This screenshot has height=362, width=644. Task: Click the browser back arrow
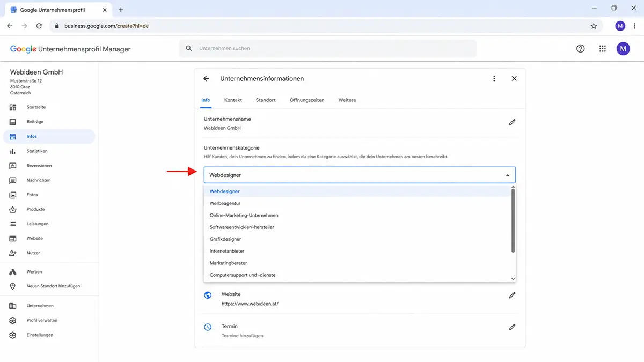[10, 26]
